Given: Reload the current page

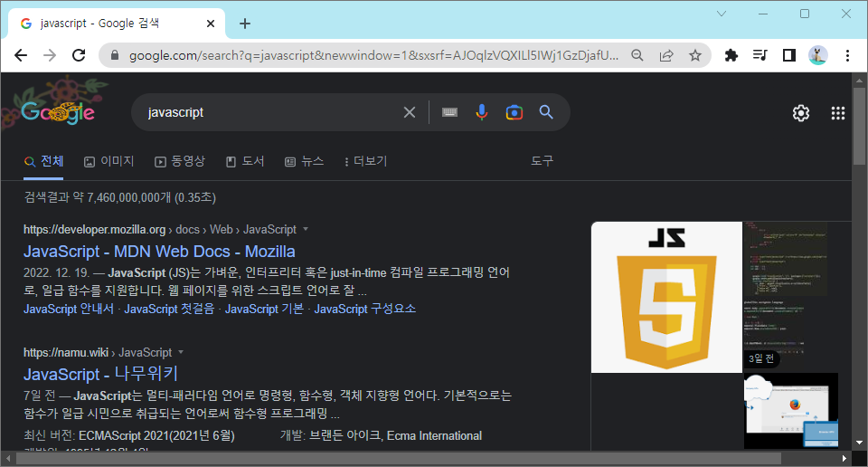Looking at the screenshot, I should pos(80,55).
